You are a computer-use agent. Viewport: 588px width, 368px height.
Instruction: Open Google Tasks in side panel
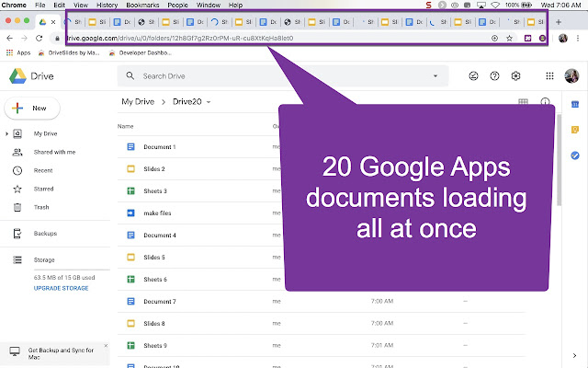point(574,155)
